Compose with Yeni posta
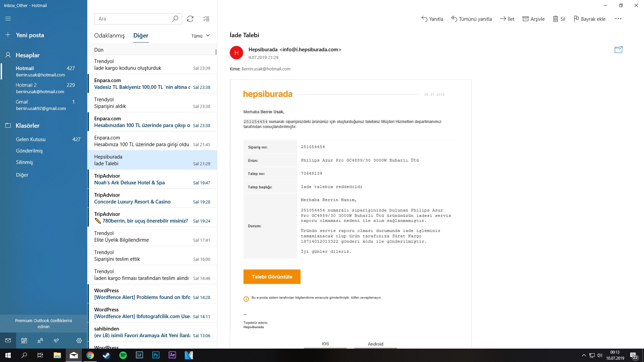Viewport: 644px width, 362px height. click(30, 35)
